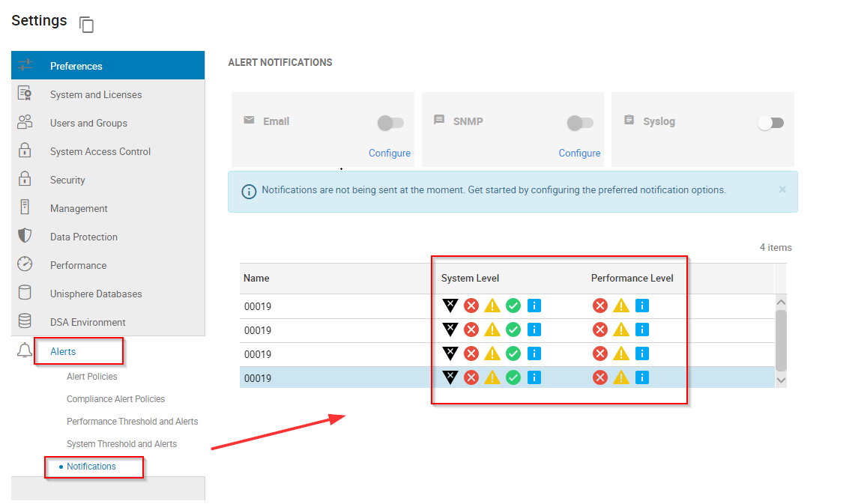Click blue info Performance Level icon, third row

642,353
